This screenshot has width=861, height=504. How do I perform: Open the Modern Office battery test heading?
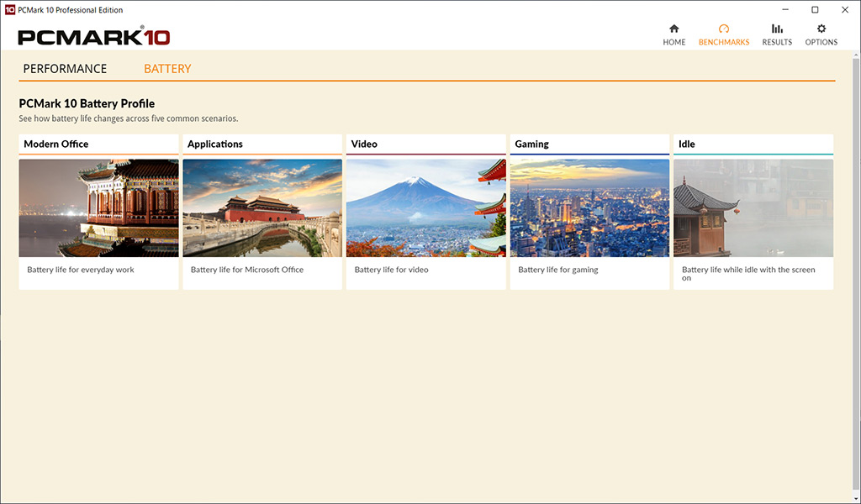[x=56, y=144]
